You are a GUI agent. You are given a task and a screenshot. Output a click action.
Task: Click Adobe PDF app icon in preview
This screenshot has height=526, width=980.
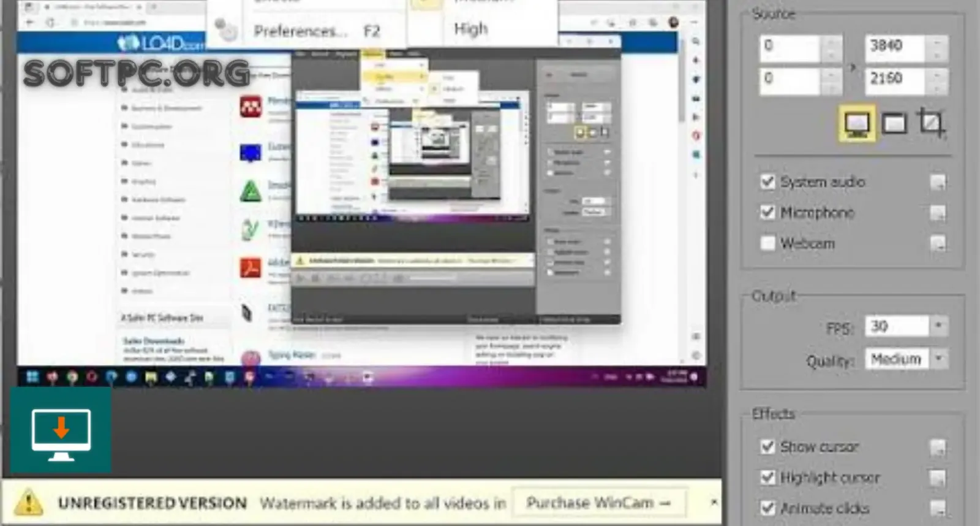pyautogui.click(x=251, y=268)
